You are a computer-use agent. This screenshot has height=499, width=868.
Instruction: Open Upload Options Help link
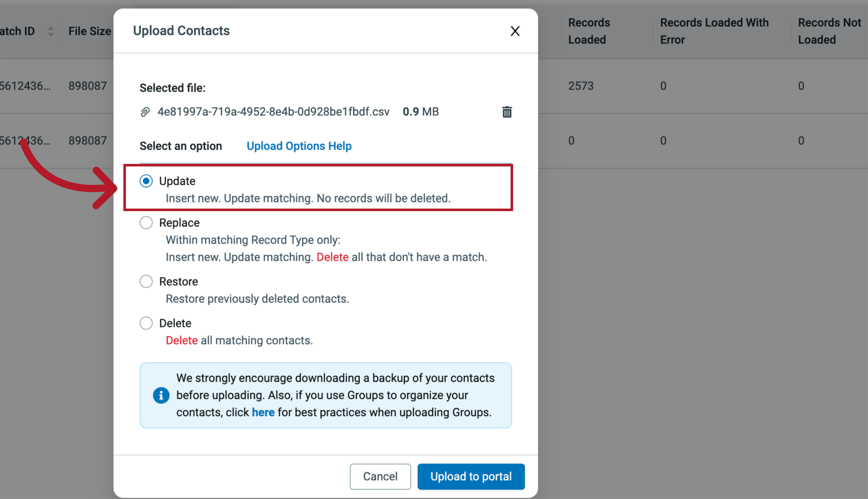point(298,145)
